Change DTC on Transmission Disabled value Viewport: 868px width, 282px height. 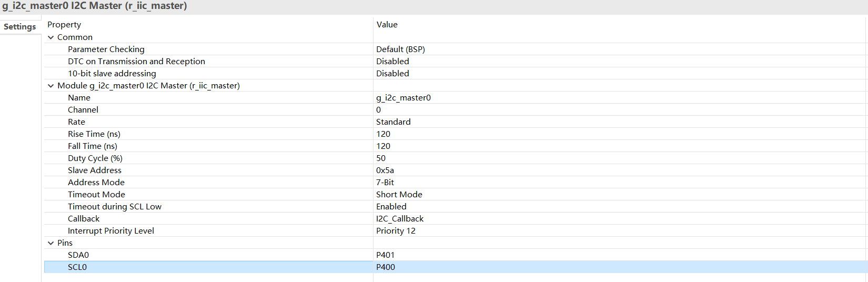pos(392,62)
